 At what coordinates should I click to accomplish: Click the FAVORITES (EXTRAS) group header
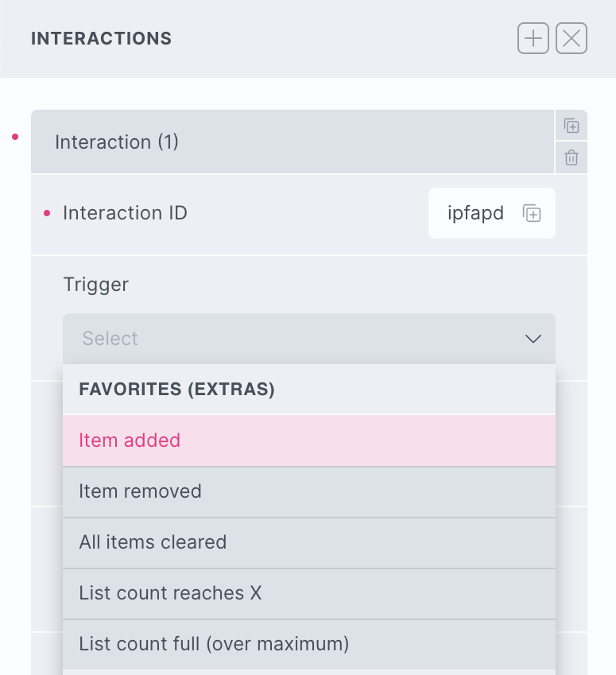click(x=176, y=390)
